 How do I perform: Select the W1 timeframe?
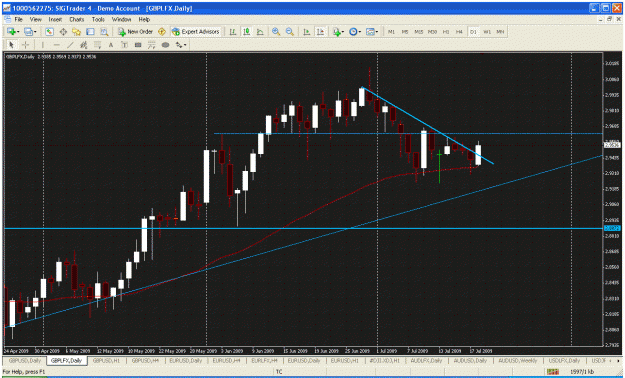(x=487, y=32)
